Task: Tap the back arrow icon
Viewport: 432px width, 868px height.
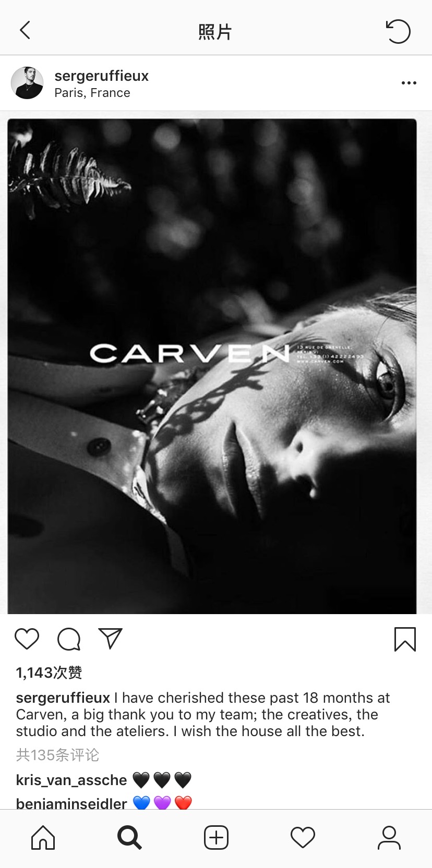Action: (25, 30)
